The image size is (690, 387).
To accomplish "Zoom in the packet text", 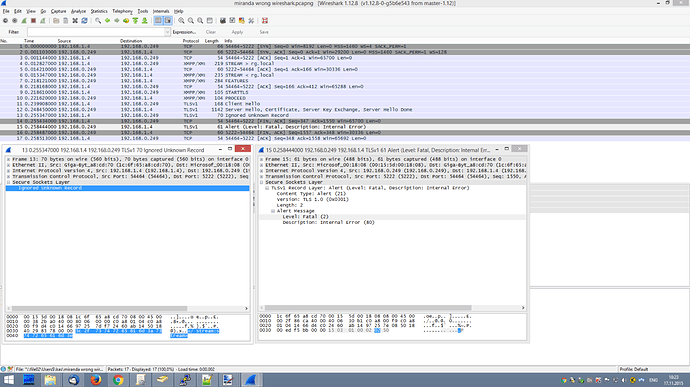I will pos(181,21).
